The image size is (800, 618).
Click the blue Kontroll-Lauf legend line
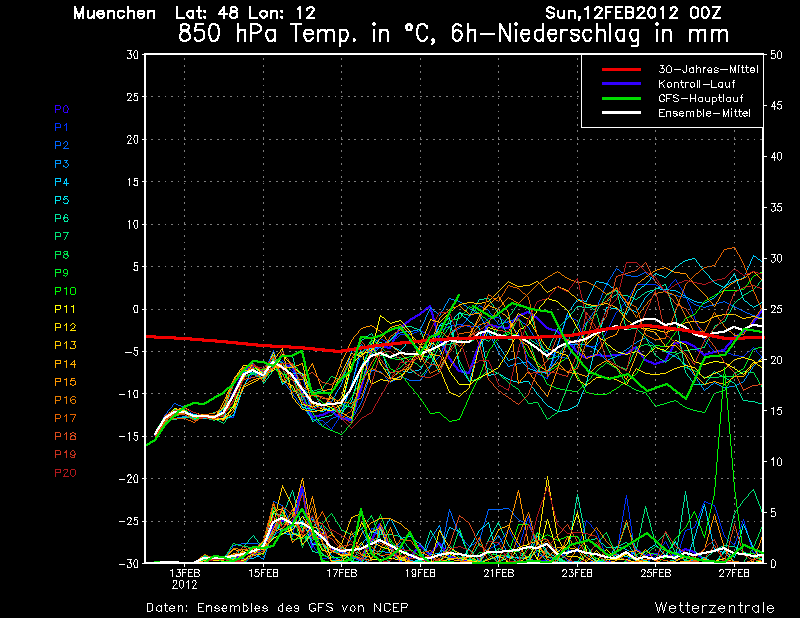pyautogui.click(x=621, y=84)
